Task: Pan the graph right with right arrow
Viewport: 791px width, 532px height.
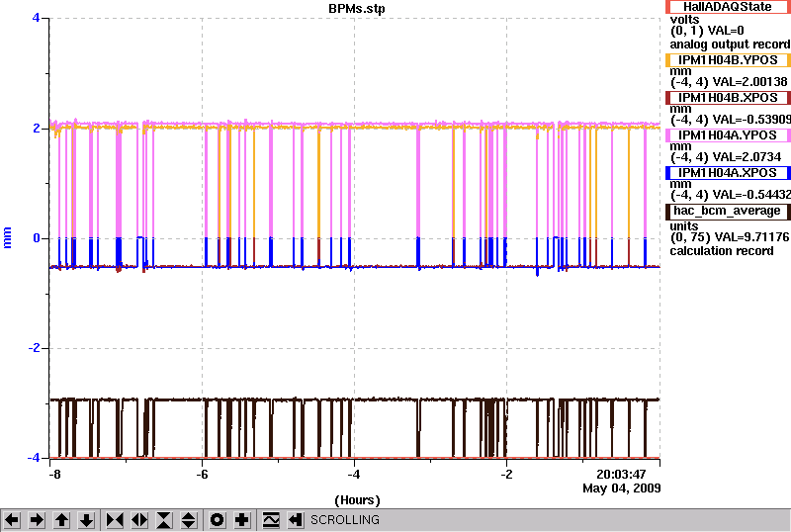Action: (37, 520)
